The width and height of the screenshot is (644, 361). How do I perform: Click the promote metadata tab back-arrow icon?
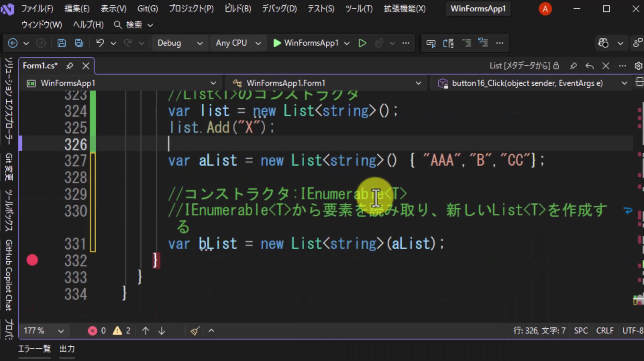pyautogui.click(x=589, y=66)
